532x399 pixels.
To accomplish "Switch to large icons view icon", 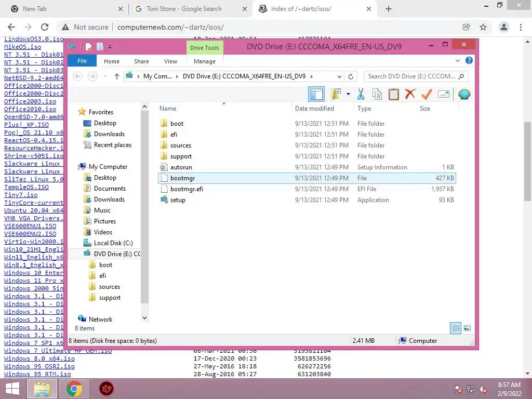I will pyautogui.click(x=467, y=328).
